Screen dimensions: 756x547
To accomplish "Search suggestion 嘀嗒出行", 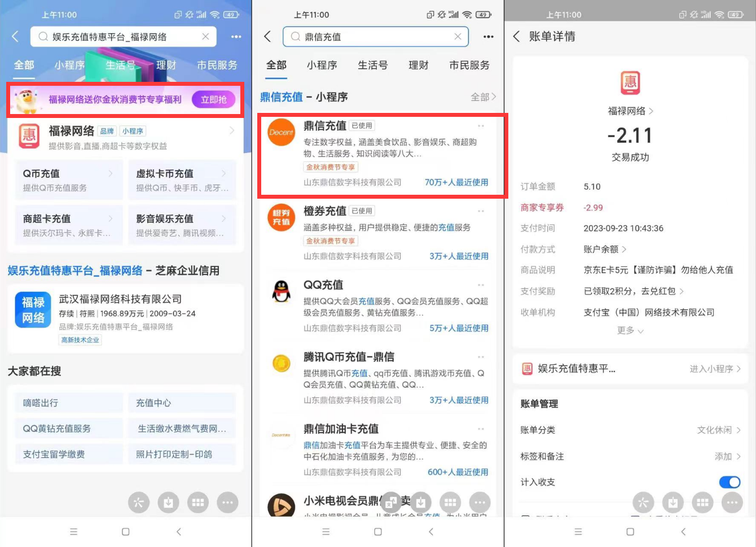I will click(x=69, y=403).
